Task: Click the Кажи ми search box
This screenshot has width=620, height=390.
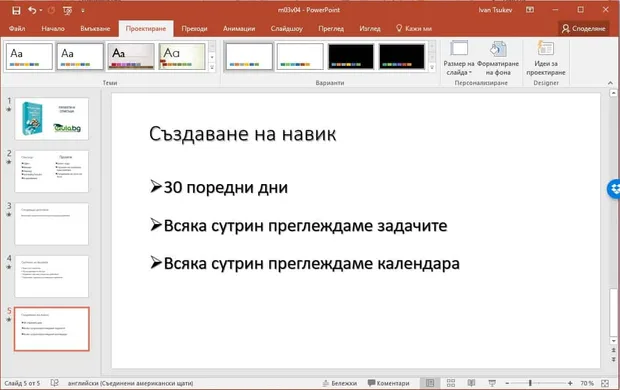Action: 414,28
